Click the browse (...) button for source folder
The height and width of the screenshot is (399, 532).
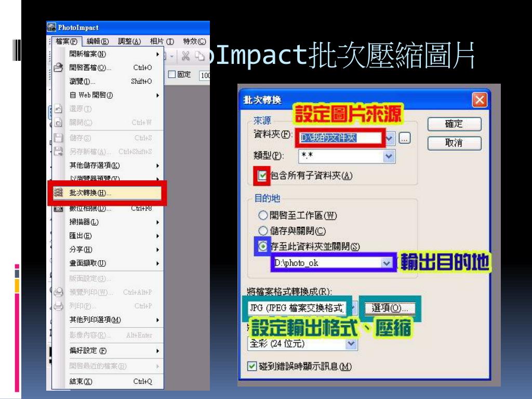point(404,138)
